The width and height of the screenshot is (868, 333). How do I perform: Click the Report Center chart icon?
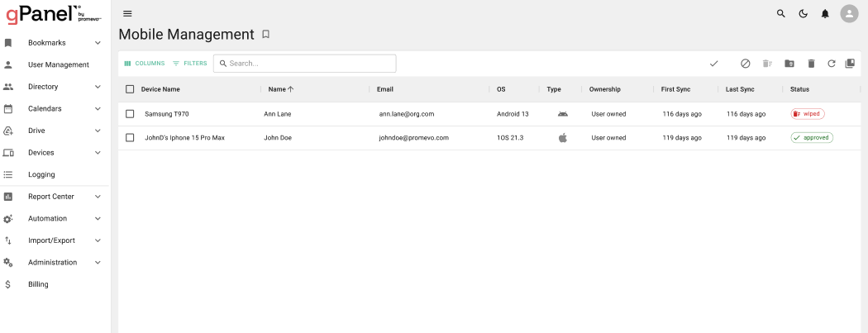[8, 197]
